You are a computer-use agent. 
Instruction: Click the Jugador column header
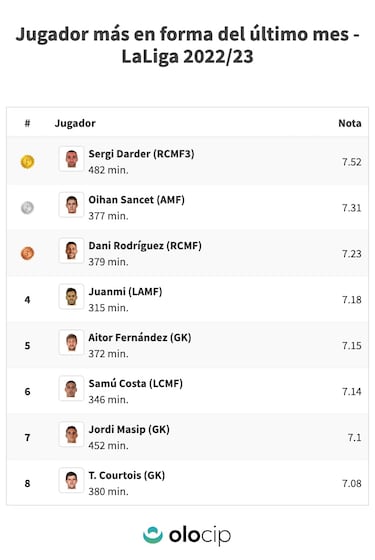(x=75, y=124)
